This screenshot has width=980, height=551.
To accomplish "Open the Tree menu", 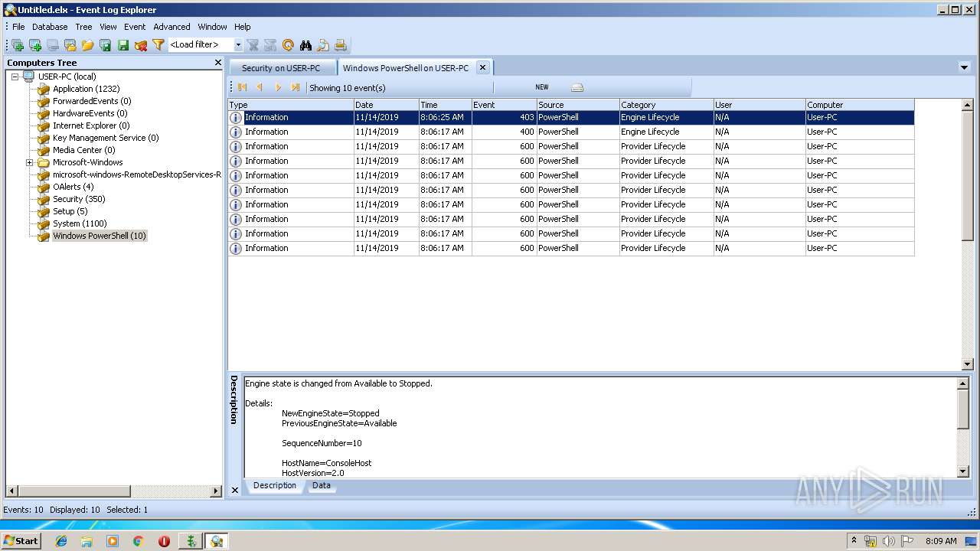I will [83, 27].
